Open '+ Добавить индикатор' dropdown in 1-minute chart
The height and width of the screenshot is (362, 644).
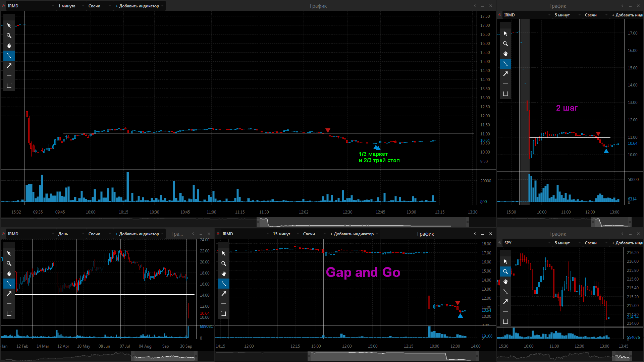(x=139, y=6)
